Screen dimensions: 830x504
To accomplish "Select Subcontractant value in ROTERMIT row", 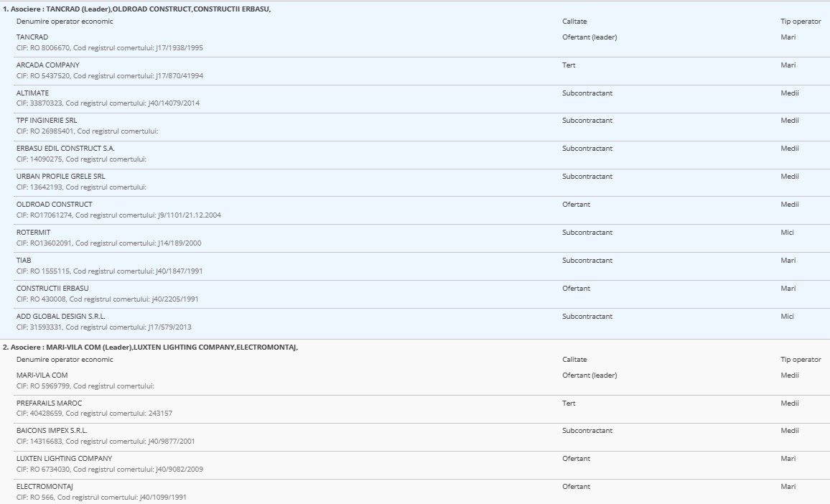I will click(x=587, y=233).
